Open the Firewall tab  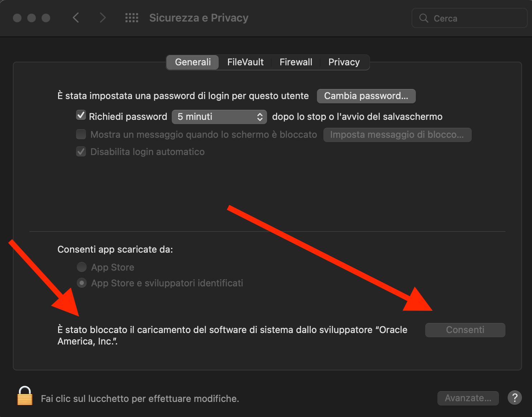point(296,62)
